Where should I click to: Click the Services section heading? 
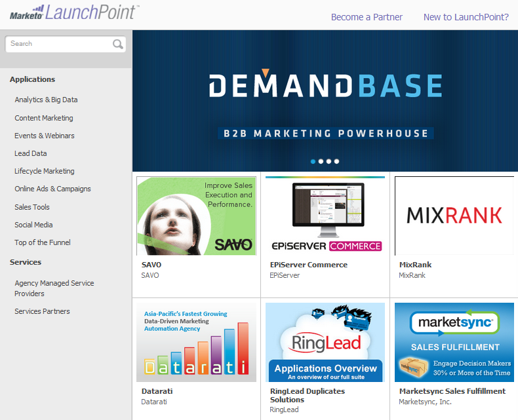click(26, 262)
